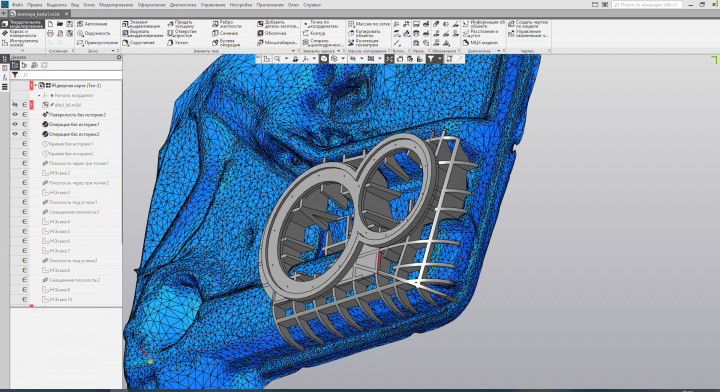Activate the Ребро жесткости tool

point(226,24)
